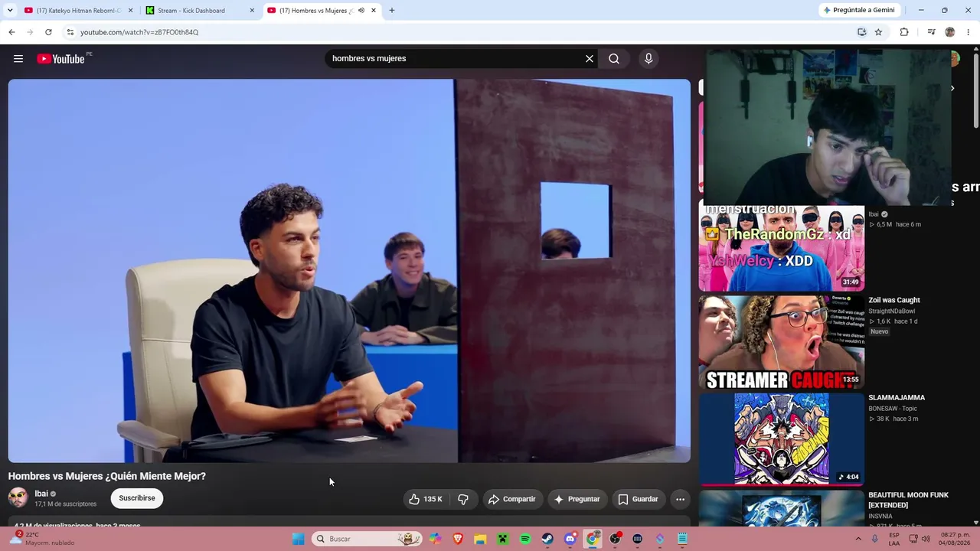Close the Kick Dashboard tab
This screenshot has width=980, height=551.
click(252, 11)
